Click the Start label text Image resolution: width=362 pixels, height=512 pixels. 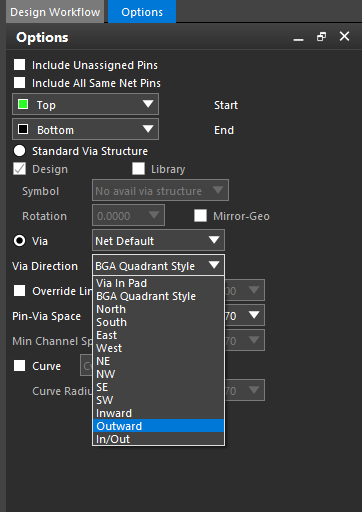226,105
